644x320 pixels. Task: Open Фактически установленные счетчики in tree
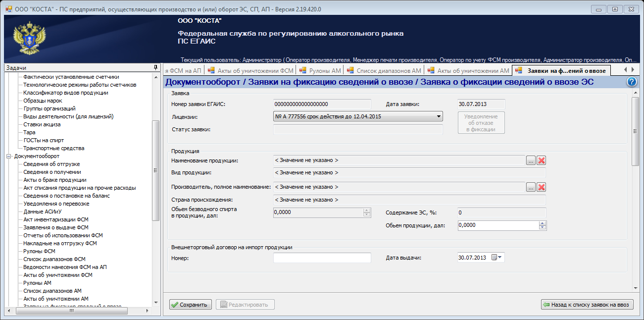point(71,77)
